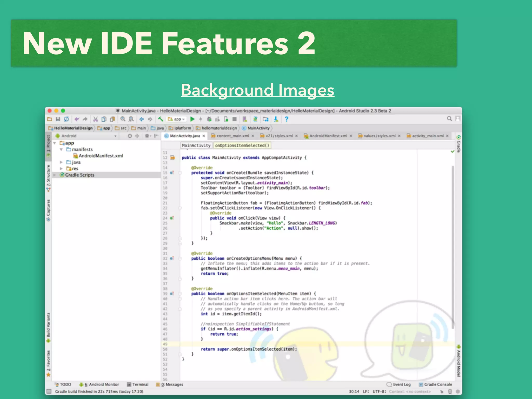Collapse the app module tree node
This screenshot has height=399, width=532.
click(x=55, y=143)
